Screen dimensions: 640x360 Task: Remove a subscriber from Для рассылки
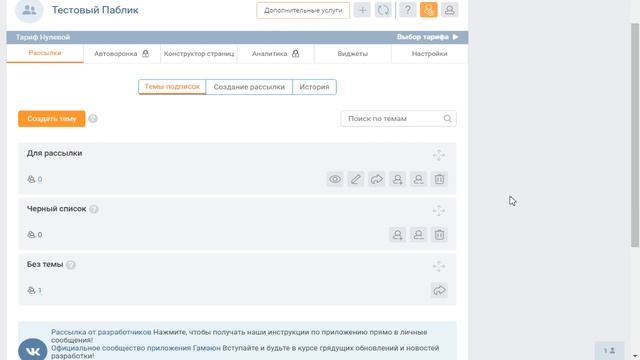(x=418, y=179)
